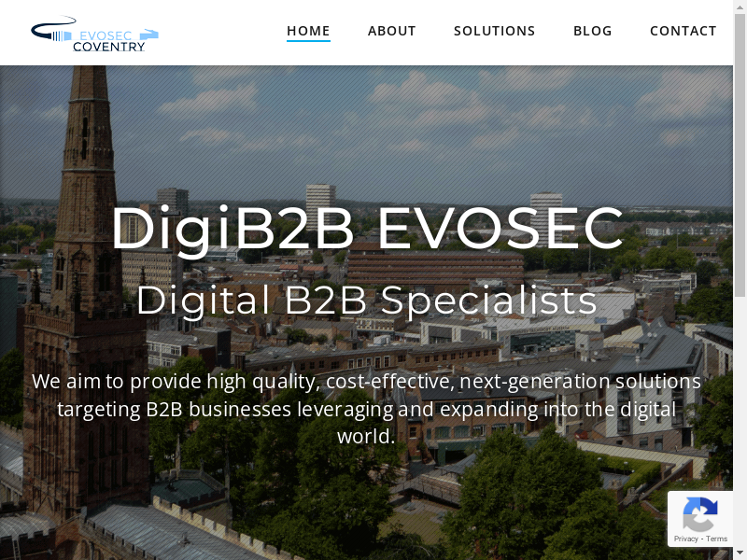Go to the ABOUT page

391,31
